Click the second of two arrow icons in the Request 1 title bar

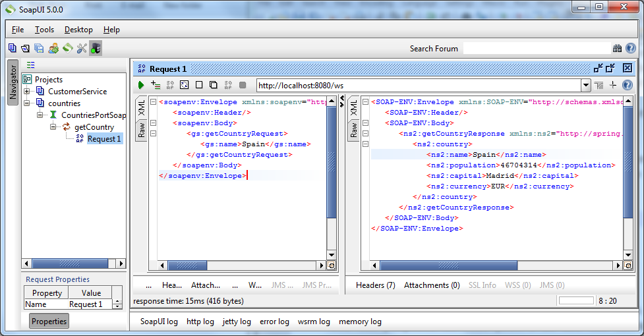(610, 68)
